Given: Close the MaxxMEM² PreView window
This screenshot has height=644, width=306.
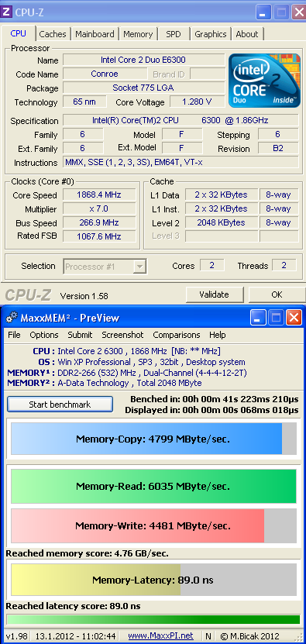Looking at the screenshot, I should pos(294,318).
